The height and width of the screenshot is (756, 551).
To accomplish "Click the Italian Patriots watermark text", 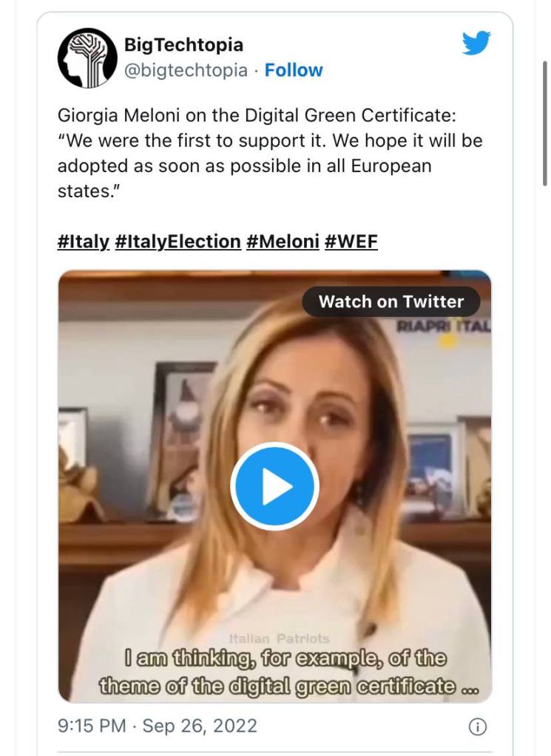I will (x=280, y=638).
